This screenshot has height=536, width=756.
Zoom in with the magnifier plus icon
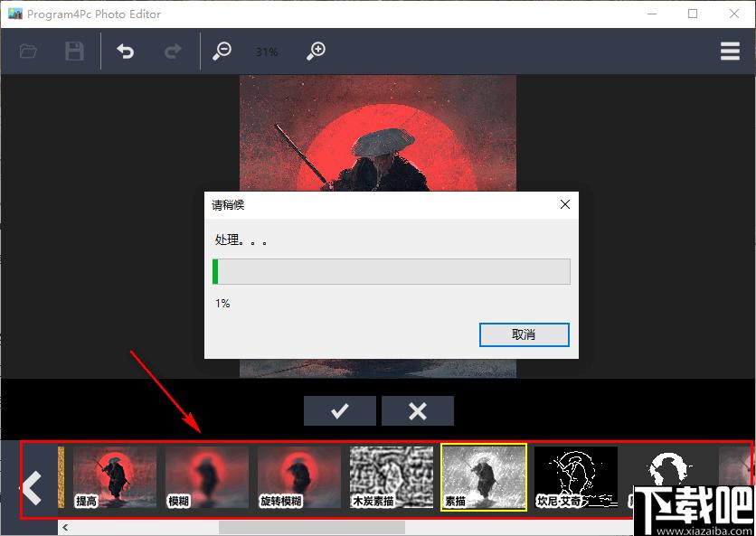coord(317,51)
